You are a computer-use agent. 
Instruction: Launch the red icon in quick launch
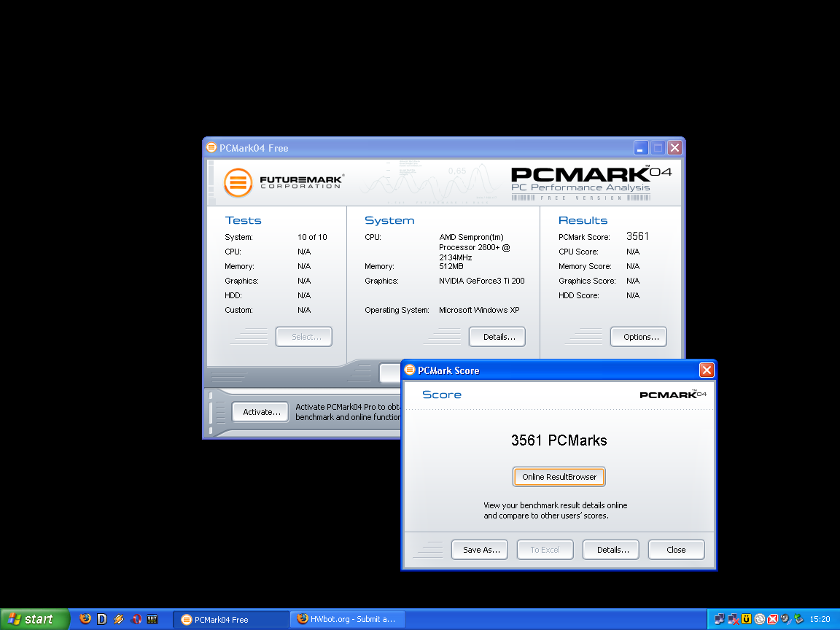click(x=136, y=619)
